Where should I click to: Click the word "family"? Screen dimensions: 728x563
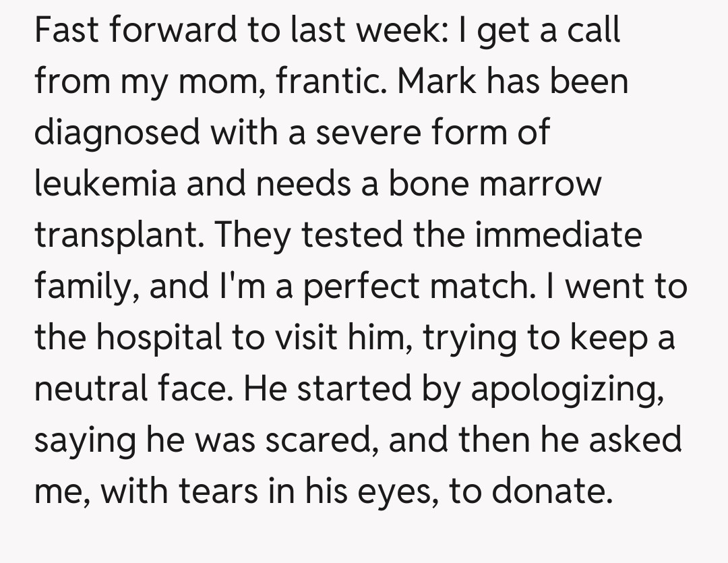(84, 287)
